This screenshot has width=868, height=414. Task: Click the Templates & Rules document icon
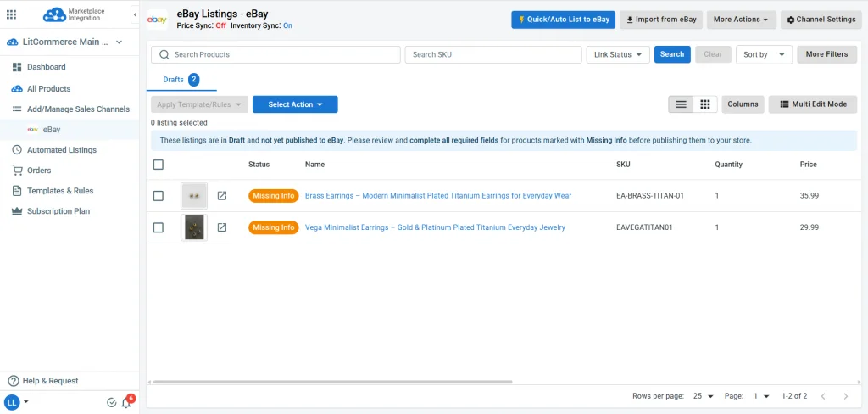(17, 191)
